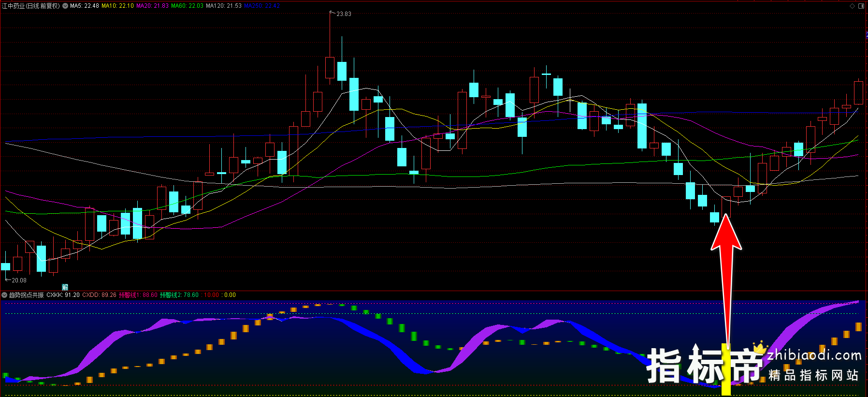Click the 20.08 low price marker
Screen dimensions: 868x397
click(x=19, y=280)
